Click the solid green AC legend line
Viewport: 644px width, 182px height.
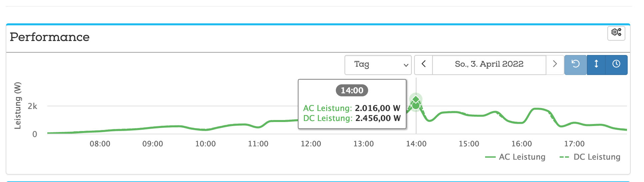click(x=490, y=157)
